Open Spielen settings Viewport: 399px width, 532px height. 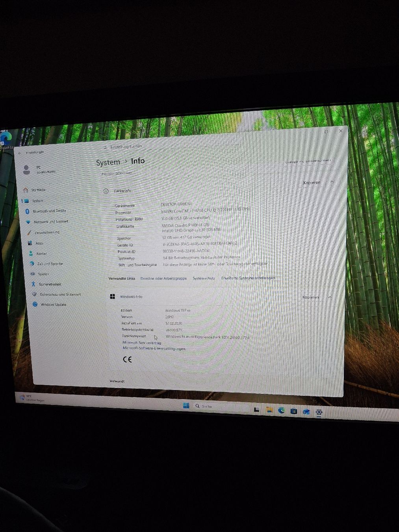43,274
